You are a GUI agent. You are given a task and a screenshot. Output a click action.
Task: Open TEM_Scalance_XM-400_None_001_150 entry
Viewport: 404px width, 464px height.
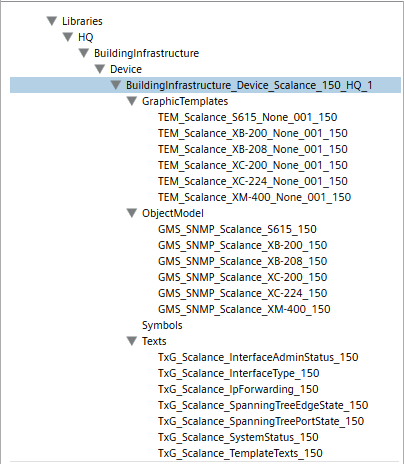[x=254, y=197]
